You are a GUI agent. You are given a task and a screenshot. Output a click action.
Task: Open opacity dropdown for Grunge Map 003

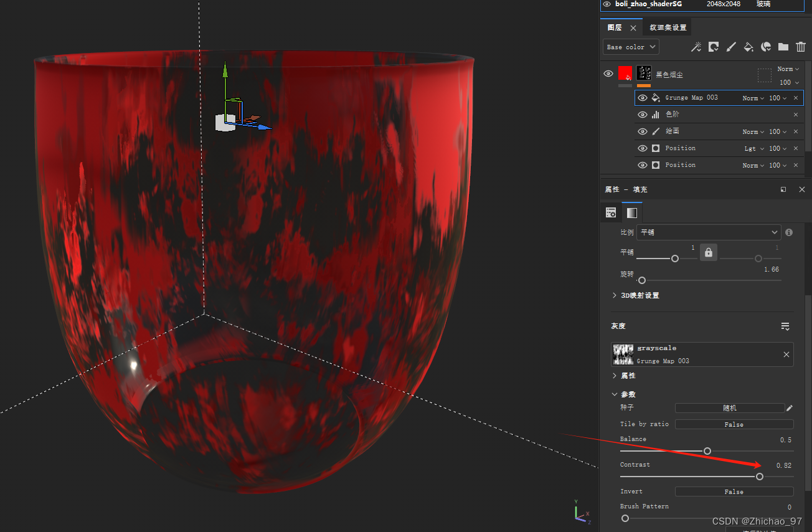click(x=778, y=98)
